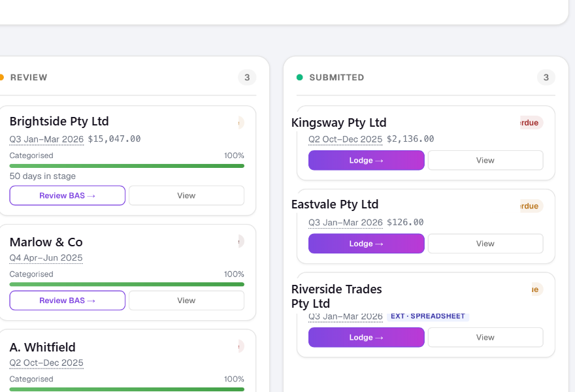Open Review BAS for Marlow & Co
The image size is (575, 392).
67,301
